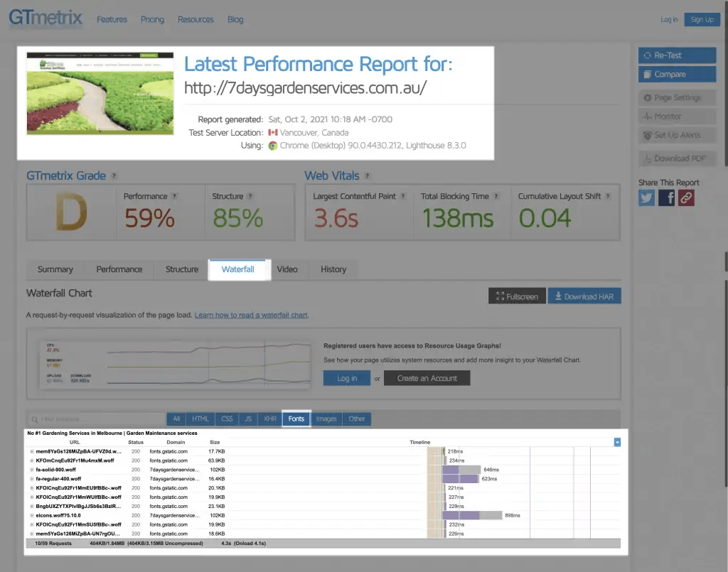Click help icon for Largest Contentful Paint

[x=403, y=196]
